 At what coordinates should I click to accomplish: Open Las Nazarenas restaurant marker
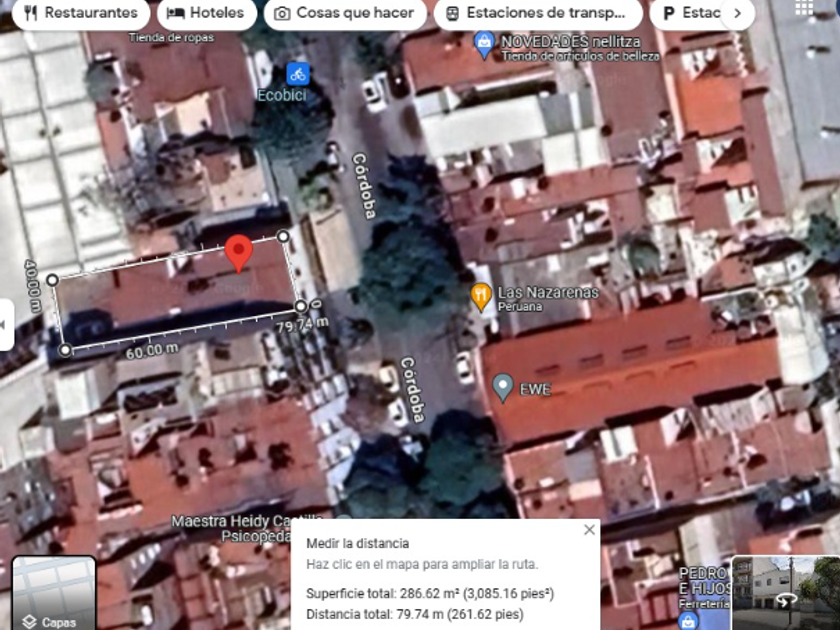[481, 296]
